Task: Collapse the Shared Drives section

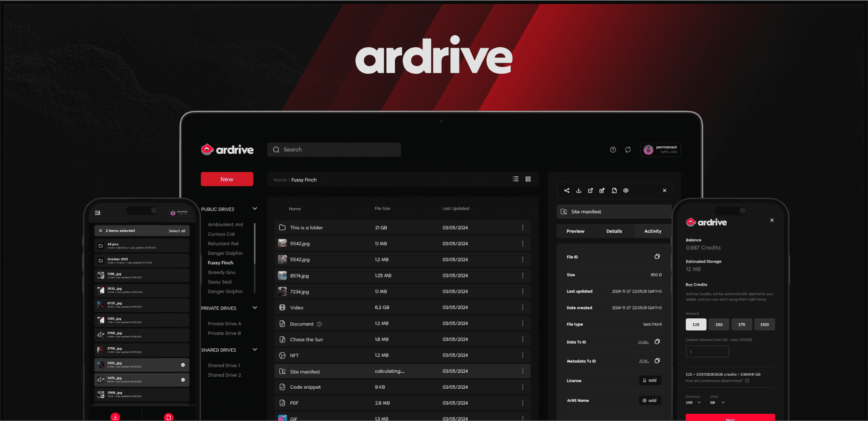Action: 255,350
